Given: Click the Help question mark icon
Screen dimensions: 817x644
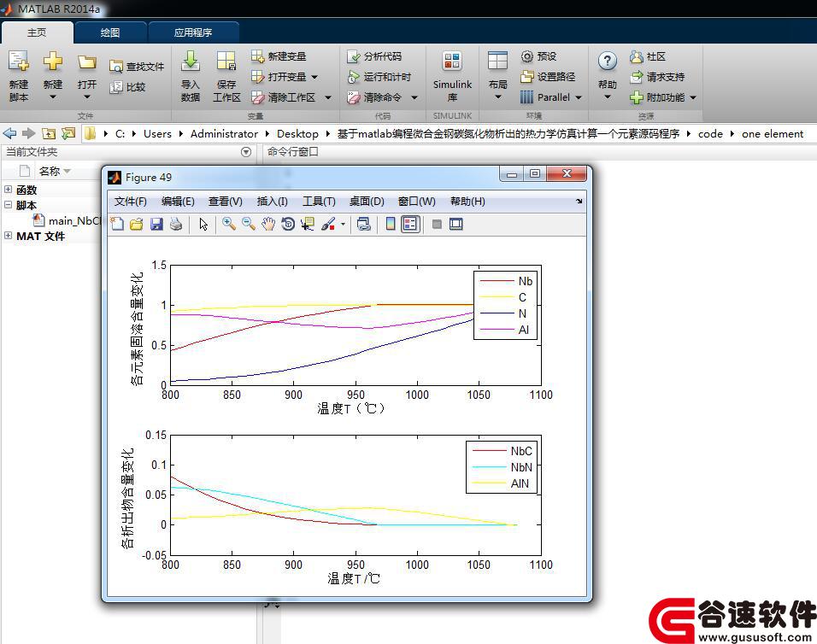Looking at the screenshot, I should 607,61.
